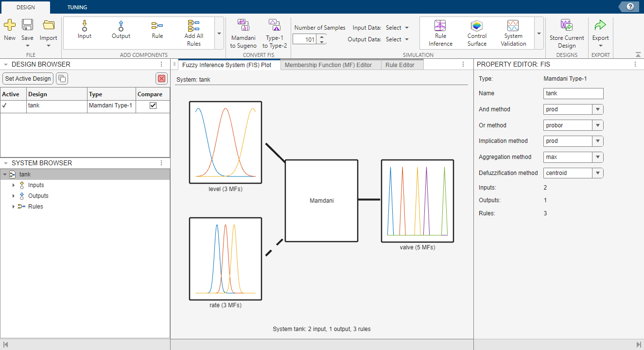Convert Type-1 to Type-2
644x350 pixels.
pos(275,30)
